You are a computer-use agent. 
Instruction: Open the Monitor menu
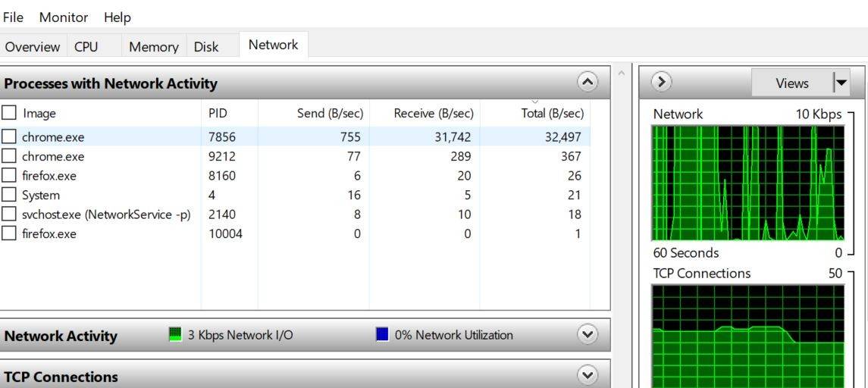click(x=64, y=17)
